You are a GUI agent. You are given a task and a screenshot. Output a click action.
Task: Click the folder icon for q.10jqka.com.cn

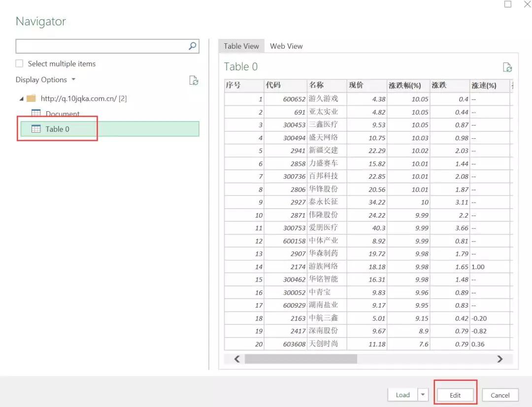[32, 98]
